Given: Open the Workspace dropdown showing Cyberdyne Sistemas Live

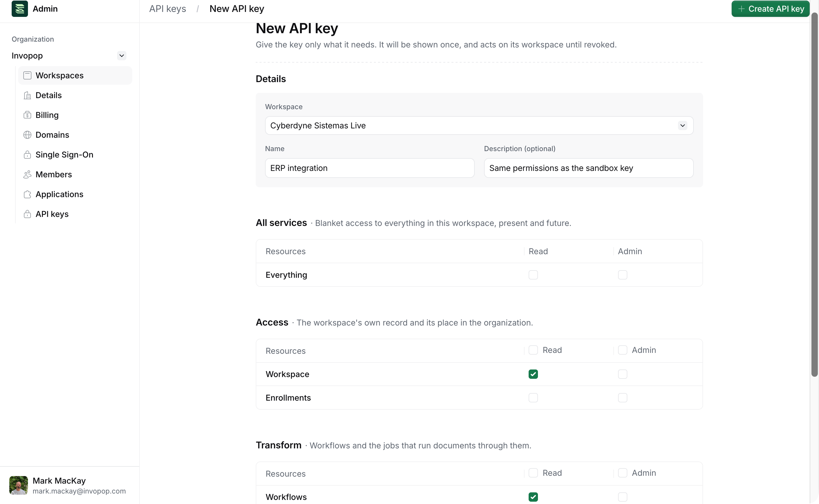Looking at the screenshot, I should tap(479, 126).
